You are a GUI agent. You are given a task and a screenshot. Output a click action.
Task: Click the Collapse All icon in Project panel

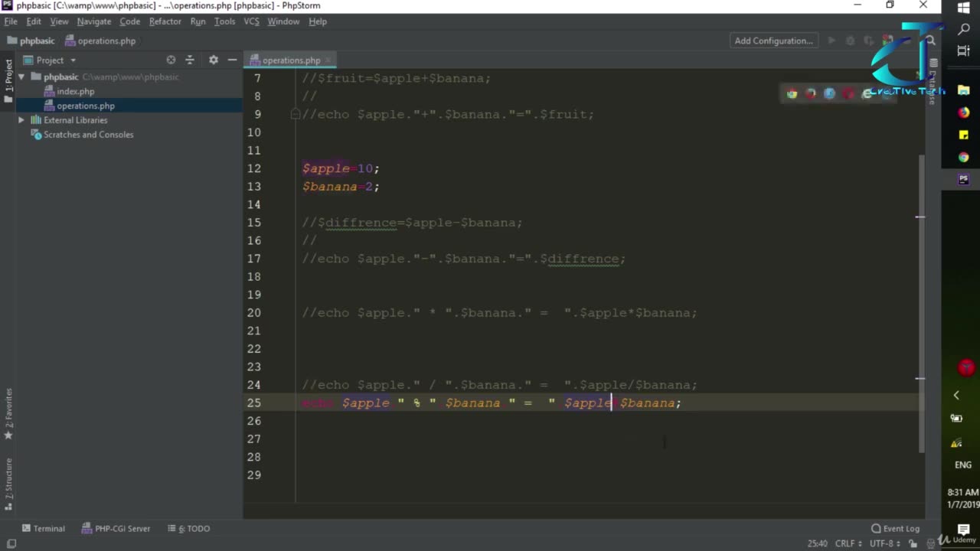[190, 60]
